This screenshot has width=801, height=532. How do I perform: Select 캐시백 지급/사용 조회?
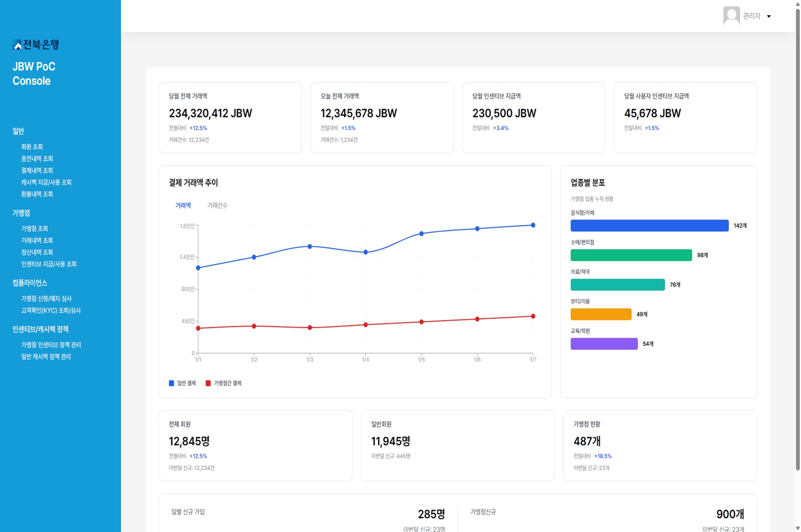point(46,183)
